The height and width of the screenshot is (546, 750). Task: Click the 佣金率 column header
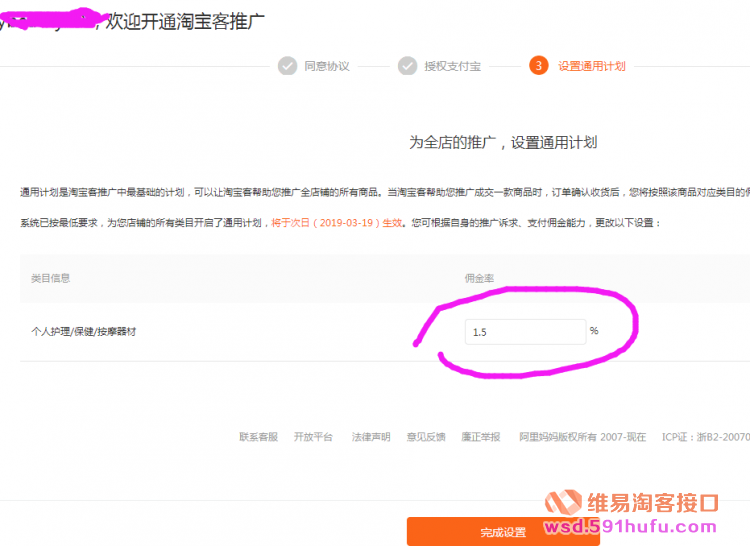479,278
